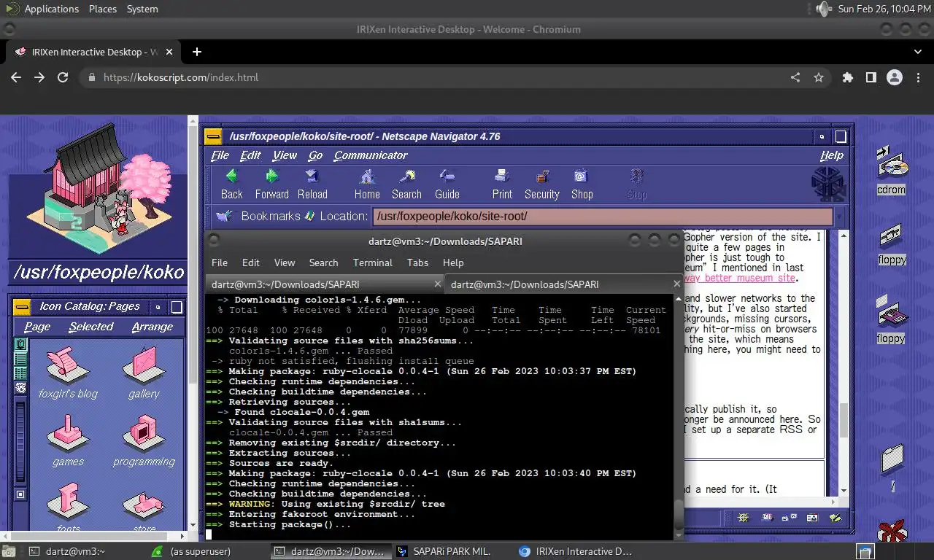934x560 pixels.
Task: Open Netscape Communicator menu
Action: pyautogui.click(x=371, y=155)
